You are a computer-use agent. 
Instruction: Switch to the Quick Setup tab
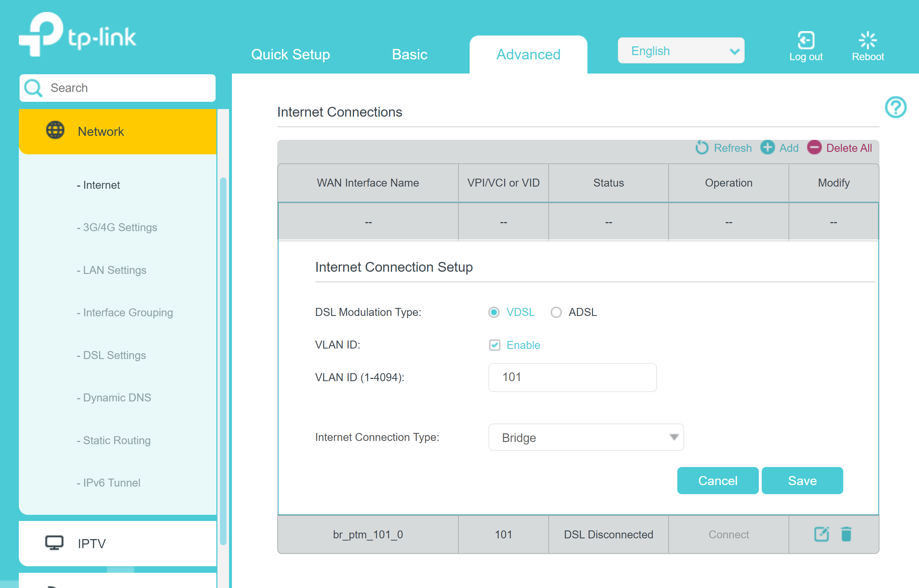click(x=290, y=54)
